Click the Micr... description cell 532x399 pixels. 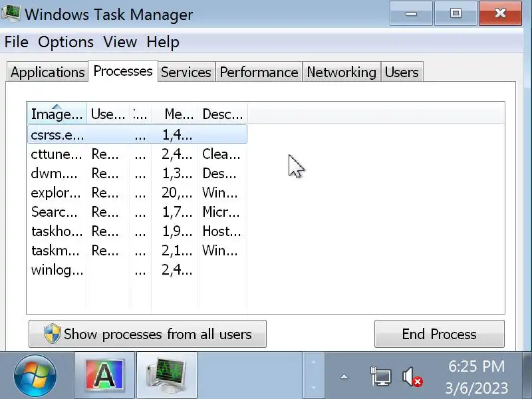[221, 212]
